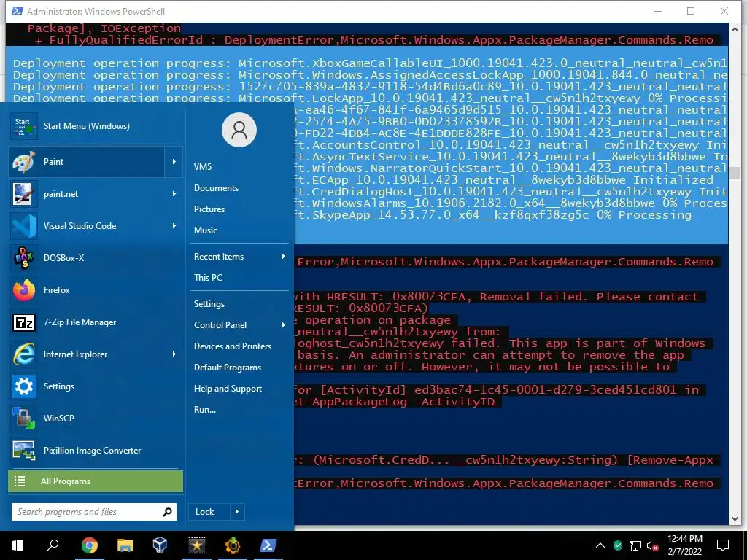Viewport: 747px width, 560px height.
Task: Click the search magnifier in start menu
Action: (167, 512)
